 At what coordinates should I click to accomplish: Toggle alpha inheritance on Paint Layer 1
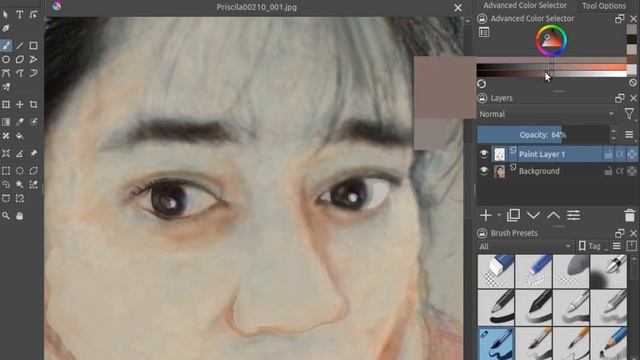(620, 154)
